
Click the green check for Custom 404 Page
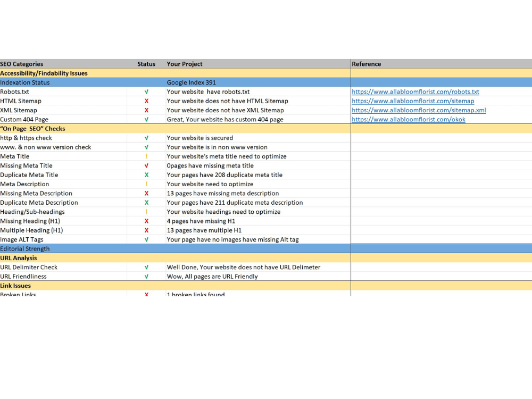147,119
